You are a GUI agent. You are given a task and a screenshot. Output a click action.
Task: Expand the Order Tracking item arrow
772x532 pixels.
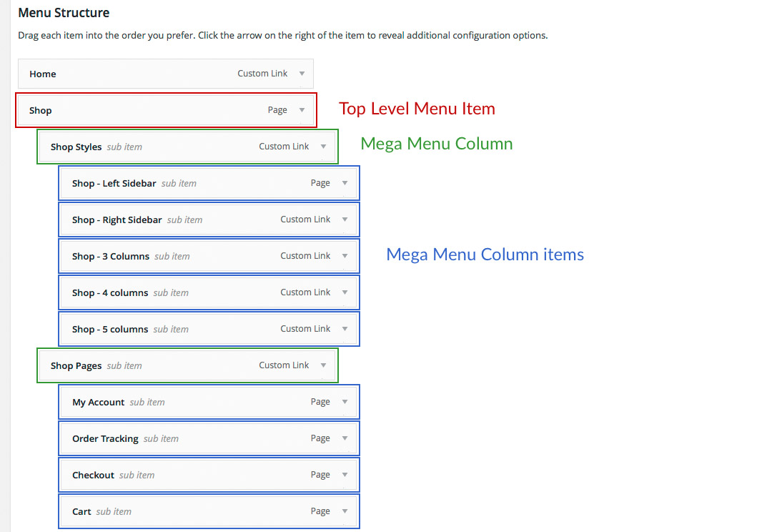pyautogui.click(x=345, y=438)
